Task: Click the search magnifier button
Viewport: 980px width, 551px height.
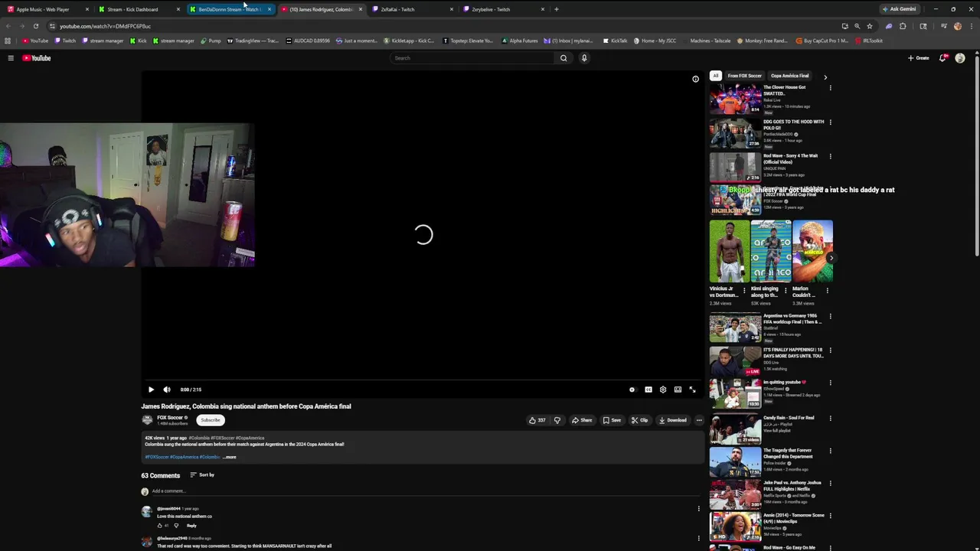Action: pos(563,58)
